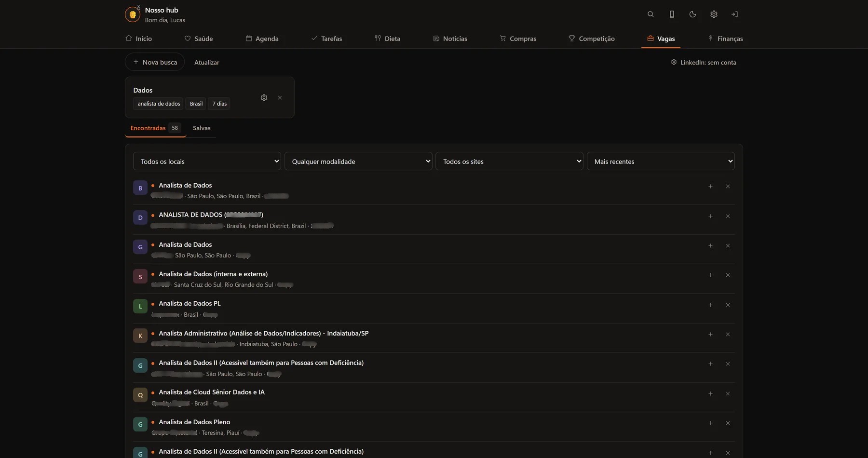Image resolution: width=868 pixels, height=458 pixels.
Task: Save the São Paulo, Brazil Analista de Dados job
Action: [x=710, y=187]
